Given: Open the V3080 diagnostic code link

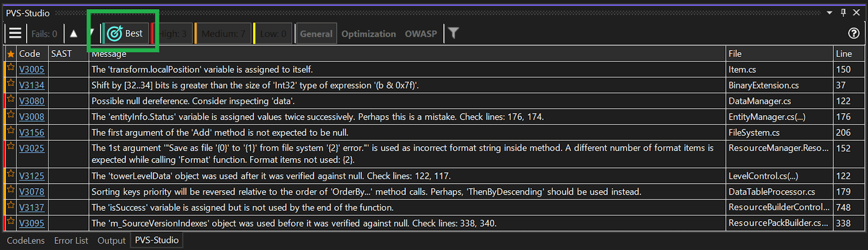Looking at the screenshot, I should [x=31, y=101].
